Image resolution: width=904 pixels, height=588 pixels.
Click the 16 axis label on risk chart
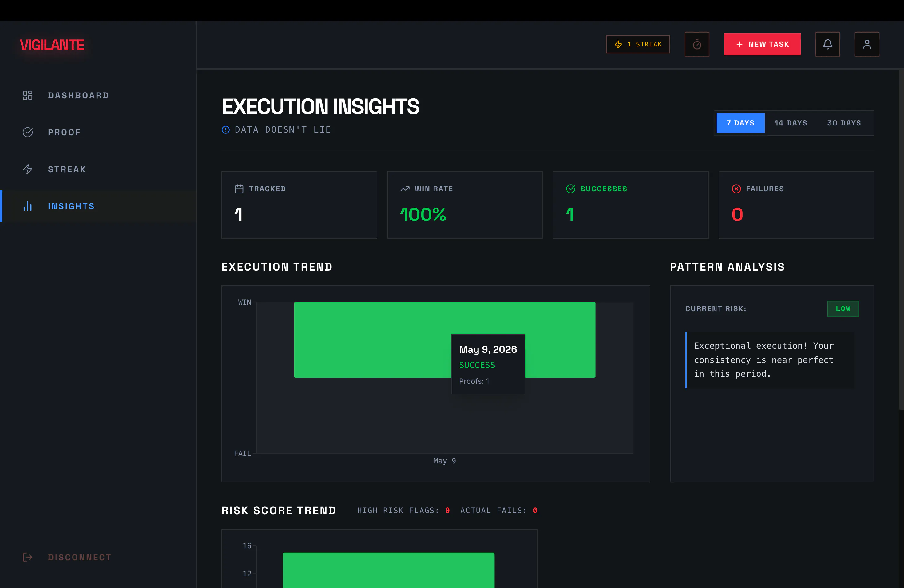pyautogui.click(x=247, y=546)
